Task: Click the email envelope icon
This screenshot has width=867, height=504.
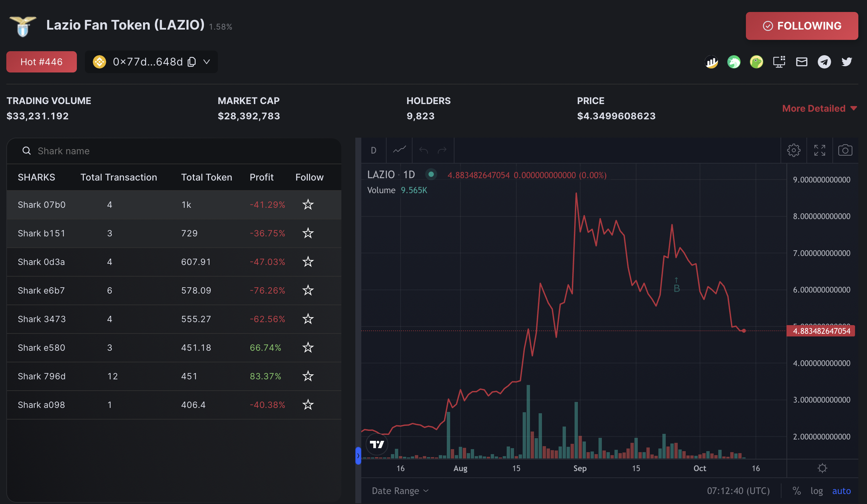Action: [x=802, y=62]
